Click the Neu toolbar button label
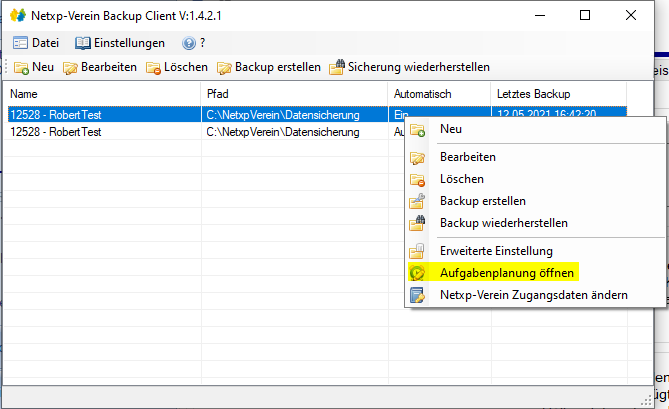 point(43,67)
